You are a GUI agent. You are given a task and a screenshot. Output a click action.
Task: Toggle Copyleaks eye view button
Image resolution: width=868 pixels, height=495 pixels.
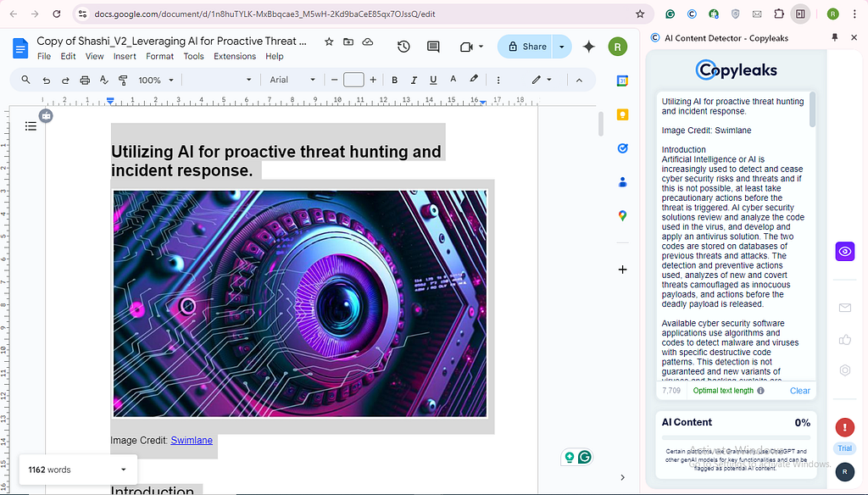[845, 252]
